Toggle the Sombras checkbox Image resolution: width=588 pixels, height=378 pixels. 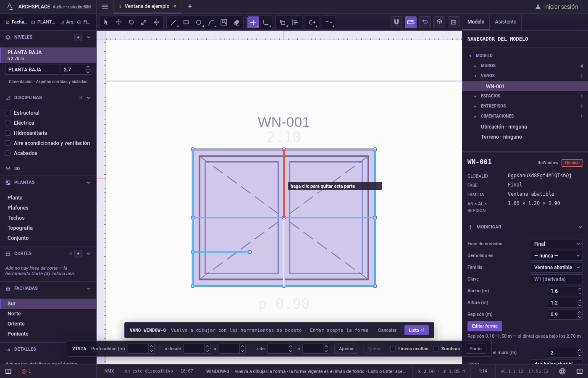click(x=436, y=349)
